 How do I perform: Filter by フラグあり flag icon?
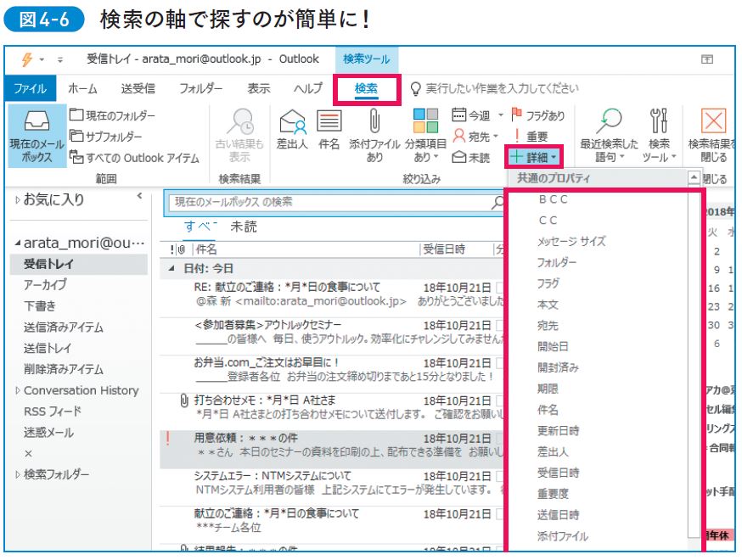[516, 114]
